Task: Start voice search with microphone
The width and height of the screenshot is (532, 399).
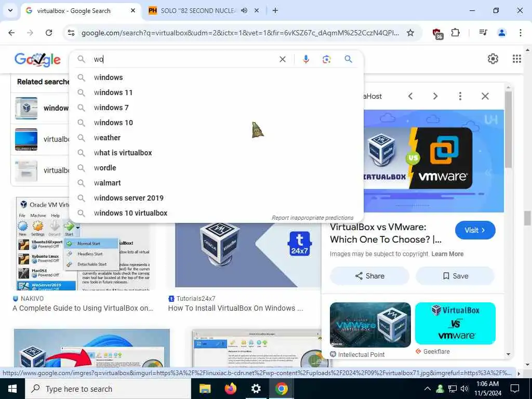Action: coord(305,59)
